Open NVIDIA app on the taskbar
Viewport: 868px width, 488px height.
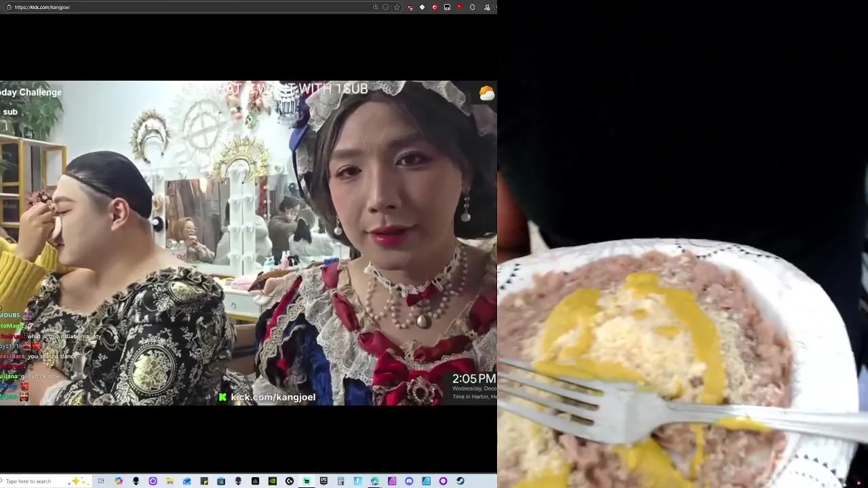(273, 481)
